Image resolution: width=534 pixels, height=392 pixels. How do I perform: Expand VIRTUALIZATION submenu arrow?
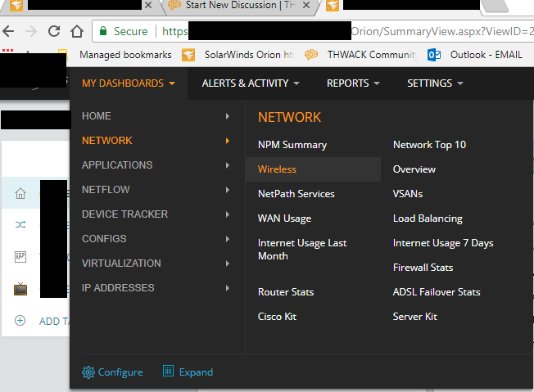coord(227,264)
